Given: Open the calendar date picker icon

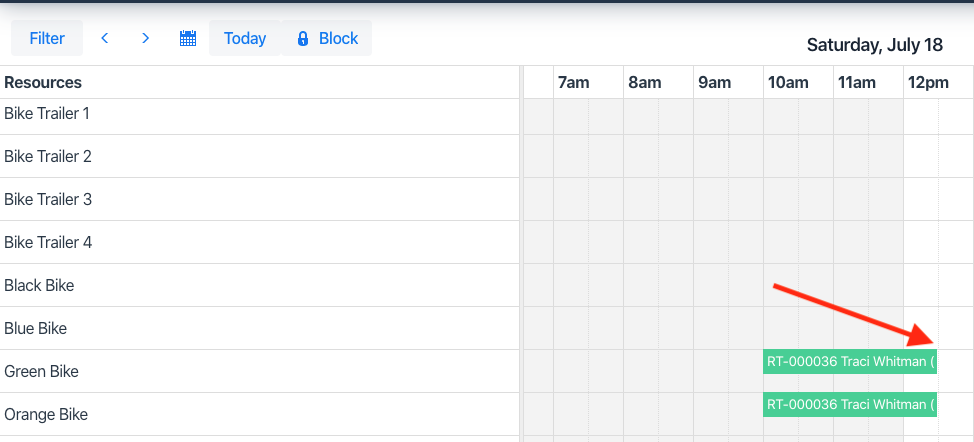Looking at the screenshot, I should point(187,39).
